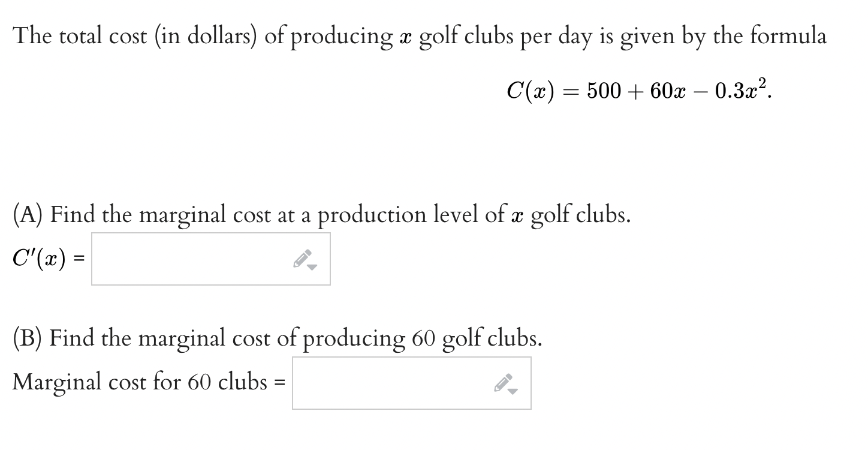The height and width of the screenshot is (450, 868).
Task: Click the problem title sentence about golf clubs
Action: click(420, 36)
